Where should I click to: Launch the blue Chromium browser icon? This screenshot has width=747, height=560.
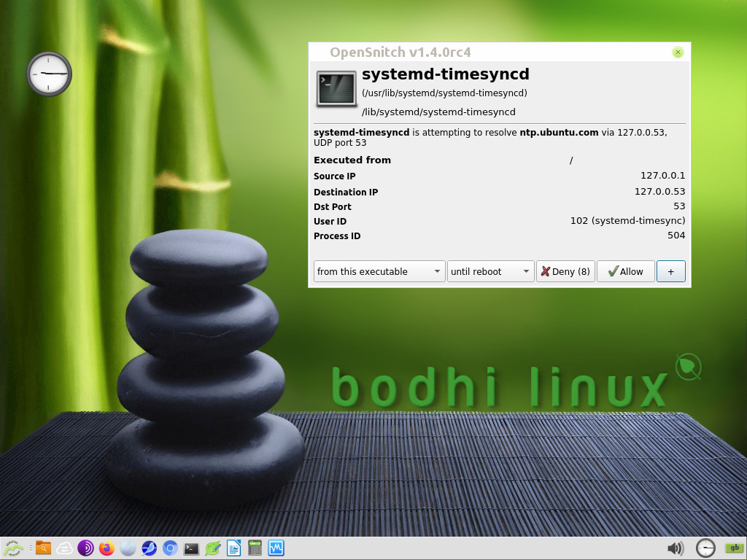tap(170, 548)
